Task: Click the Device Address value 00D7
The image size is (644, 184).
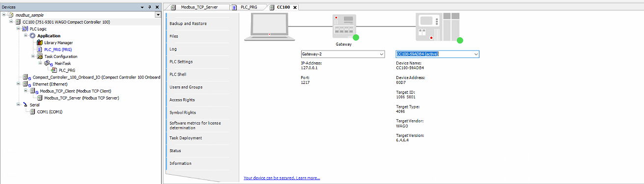Action: tap(401, 82)
